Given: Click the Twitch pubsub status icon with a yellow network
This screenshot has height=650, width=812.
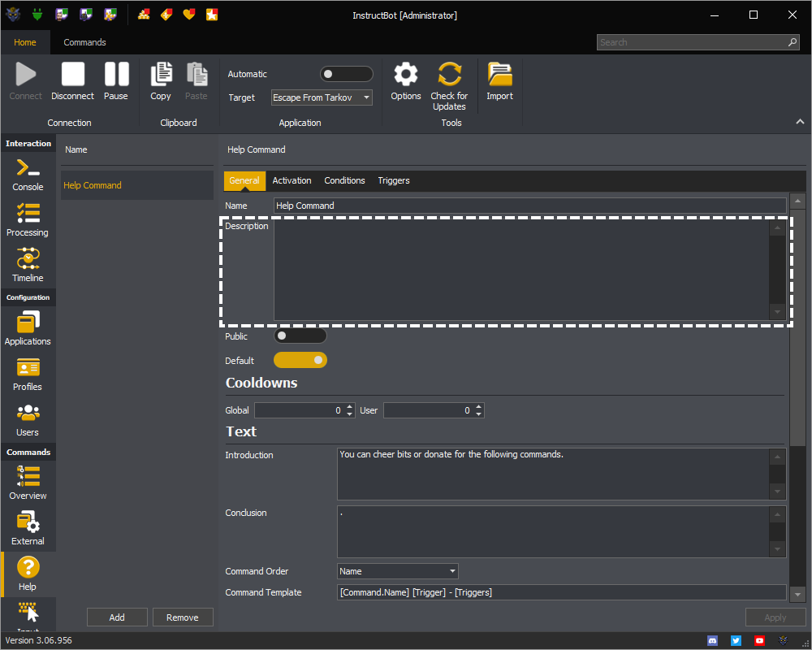Looking at the screenshot, I should pyautogui.click(x=110, y=15).
